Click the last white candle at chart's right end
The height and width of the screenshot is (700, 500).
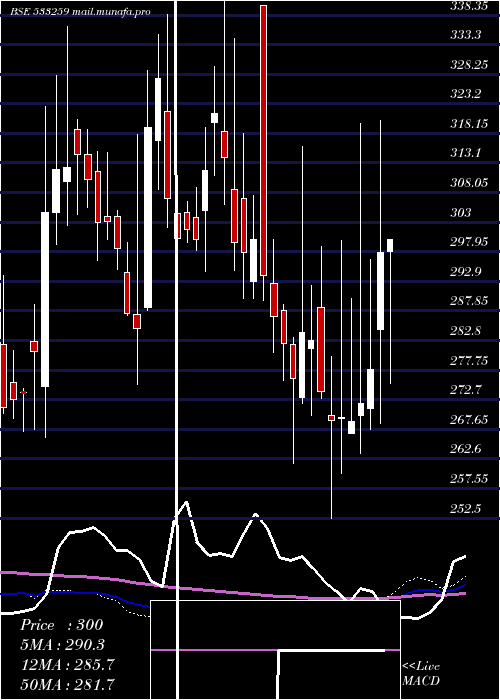tap(390, 246)
